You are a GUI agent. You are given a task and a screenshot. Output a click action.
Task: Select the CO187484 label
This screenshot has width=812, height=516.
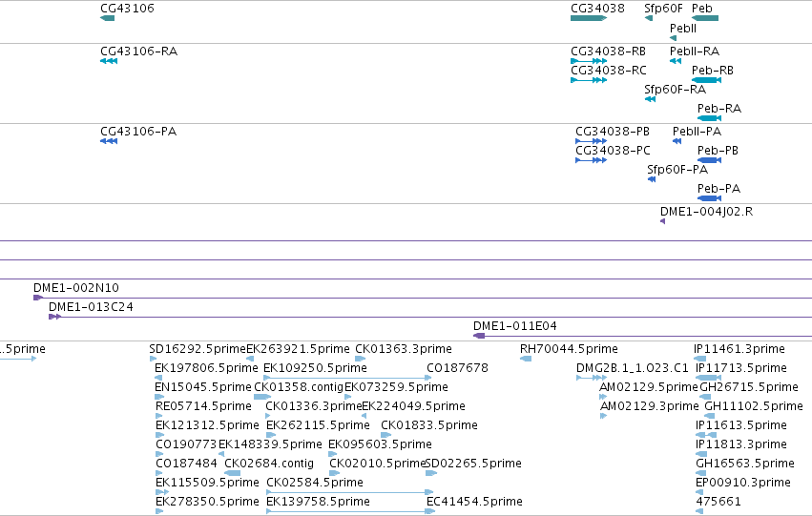coord(186,464)
